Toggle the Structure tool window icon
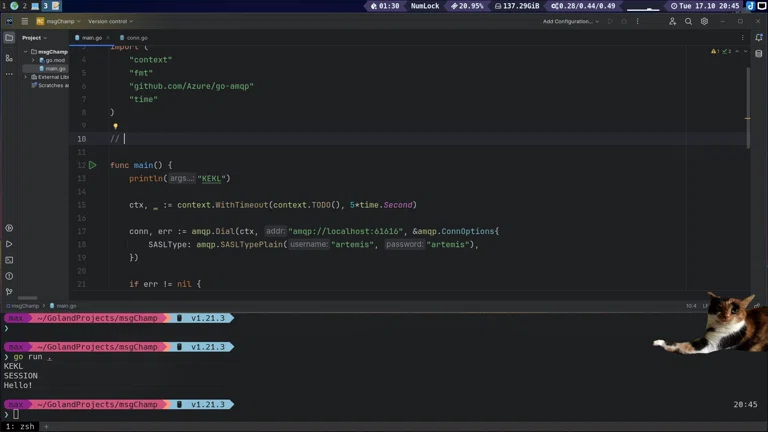This screenshot has width=768, height=432. point(9,58)
